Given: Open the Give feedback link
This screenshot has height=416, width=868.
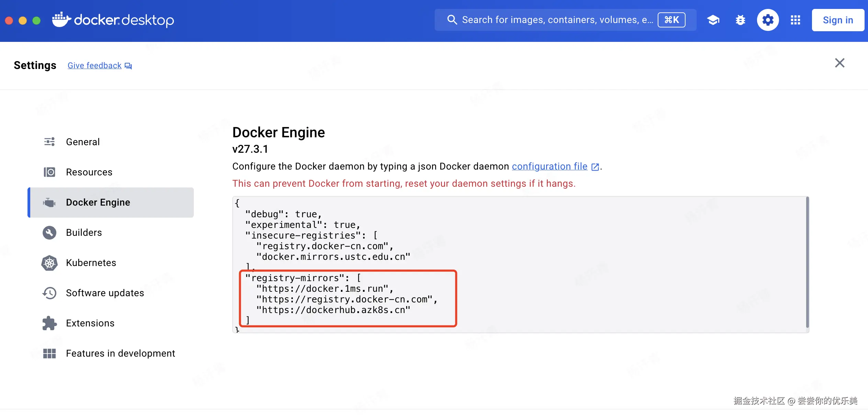Looking at the screenshot, I should 95,66.
